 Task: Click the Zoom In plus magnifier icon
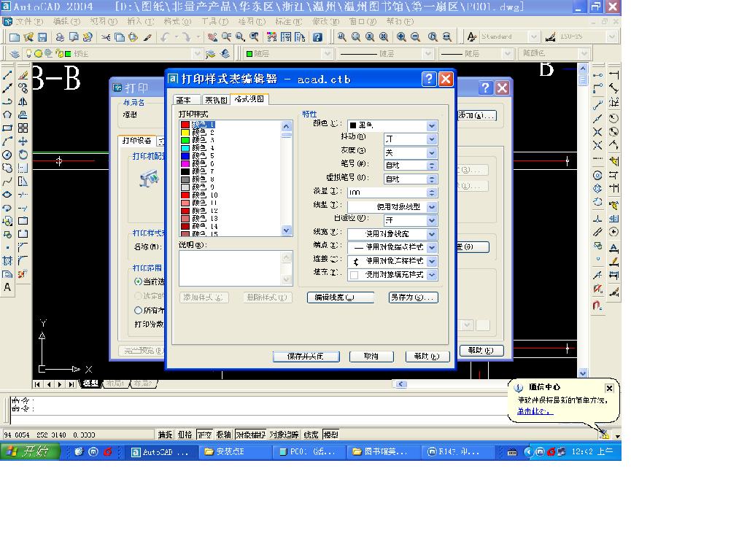(402, 37)
